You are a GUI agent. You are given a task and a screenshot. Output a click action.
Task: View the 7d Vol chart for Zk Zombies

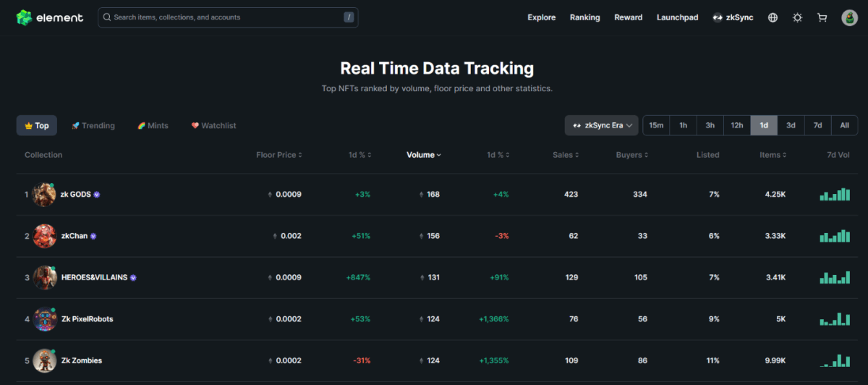click(834, 360)
